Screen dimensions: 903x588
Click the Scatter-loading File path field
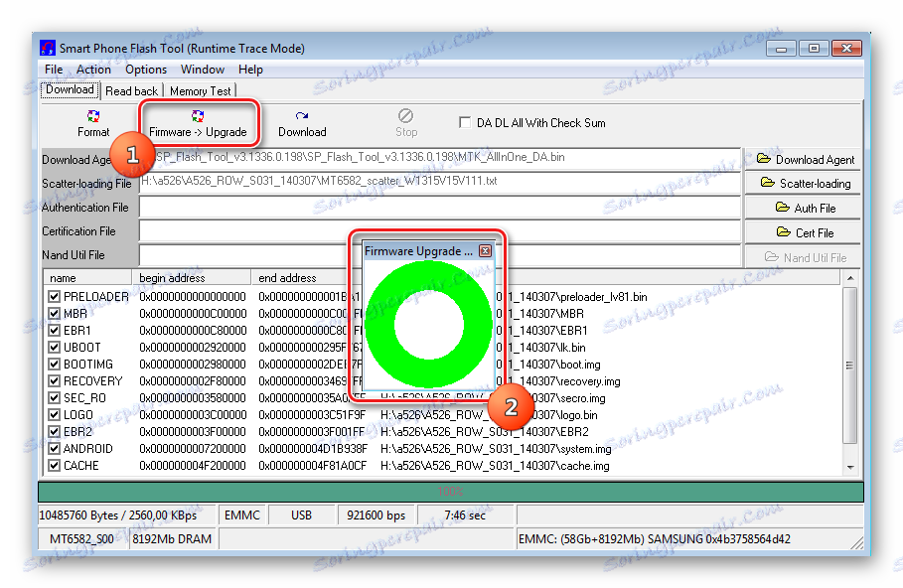click(440, 182)
